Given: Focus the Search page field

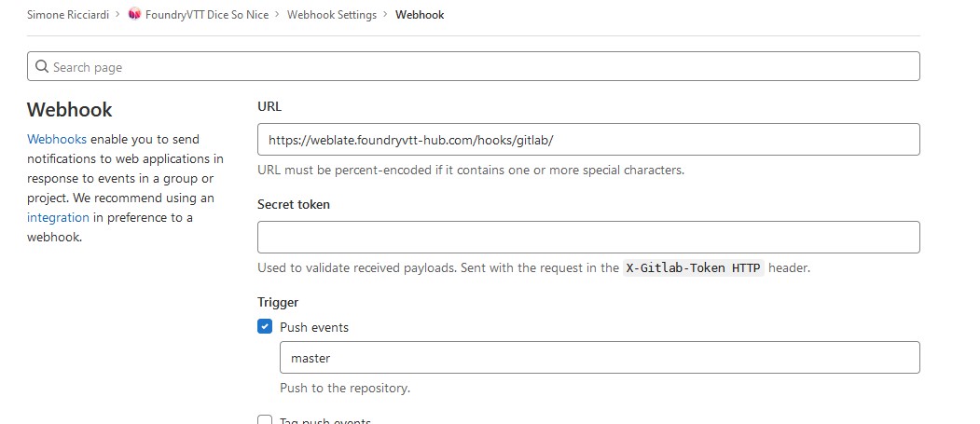Looking at the screenshot, I should tap(473, 66).
